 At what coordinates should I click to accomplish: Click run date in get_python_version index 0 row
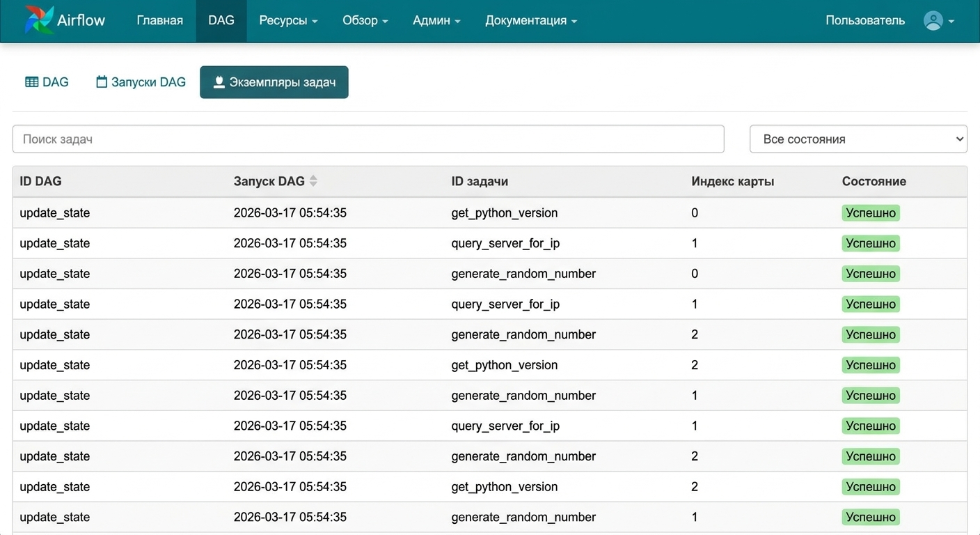(290, 212)
